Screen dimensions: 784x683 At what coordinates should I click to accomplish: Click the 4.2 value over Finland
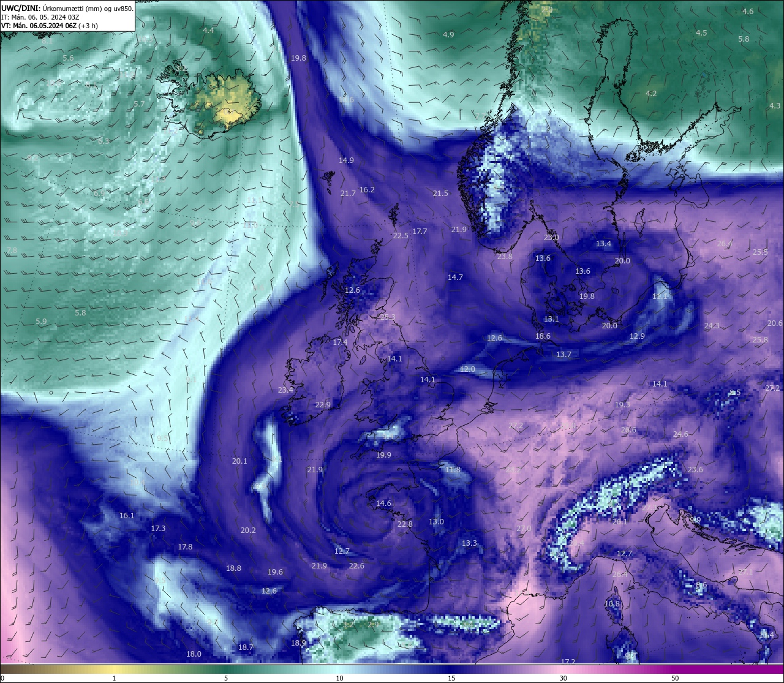pyautogui.click(x=651, y=93)
